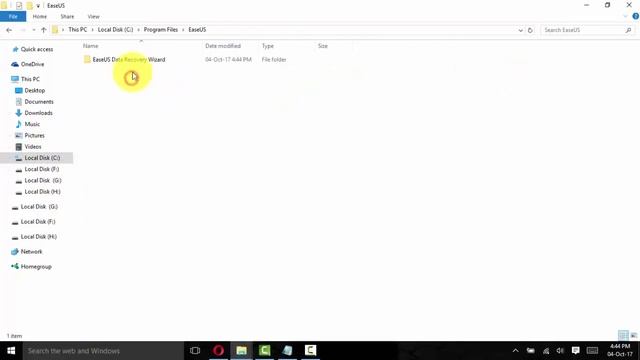Open the Help question mark icon

[x=636, y=17]
